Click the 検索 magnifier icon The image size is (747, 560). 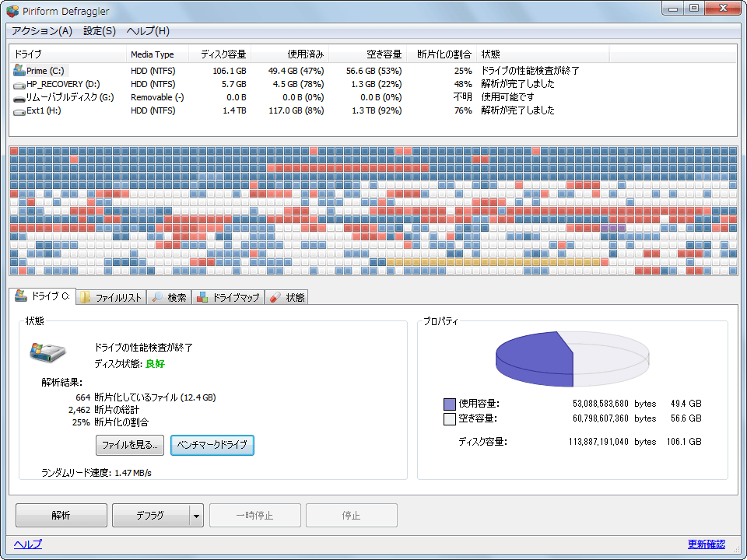point(156,298)
